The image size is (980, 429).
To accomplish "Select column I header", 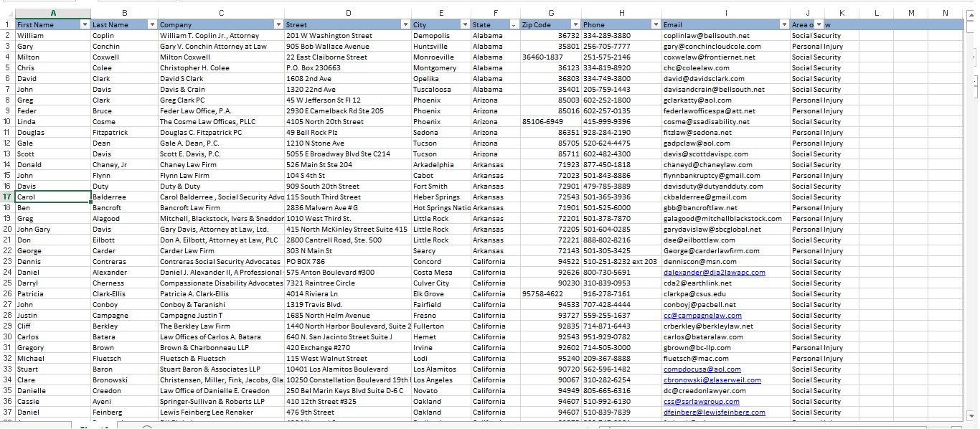I will 725,13.
